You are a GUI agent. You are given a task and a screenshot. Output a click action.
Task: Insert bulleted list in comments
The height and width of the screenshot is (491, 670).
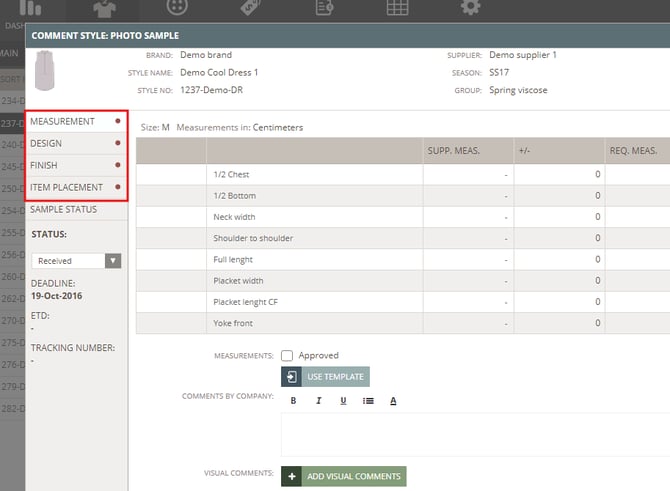pyautogui.click(x=368, y=401)
